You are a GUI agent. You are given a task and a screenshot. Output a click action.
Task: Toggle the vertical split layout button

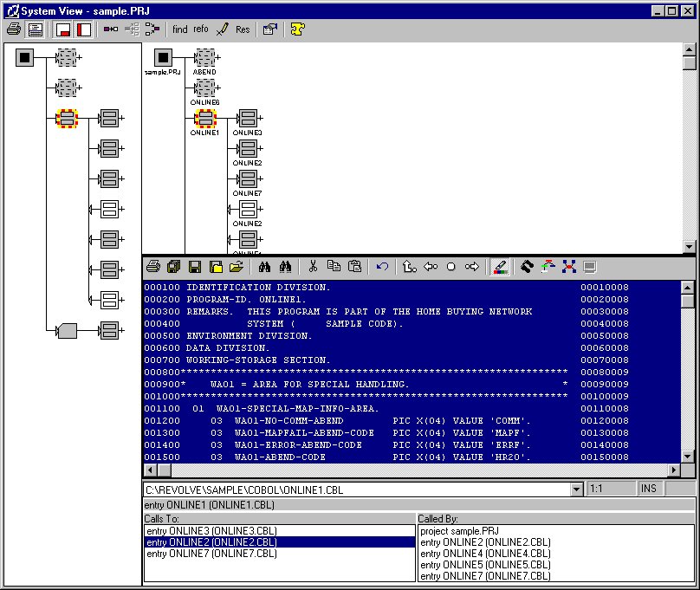pos(83,29)
